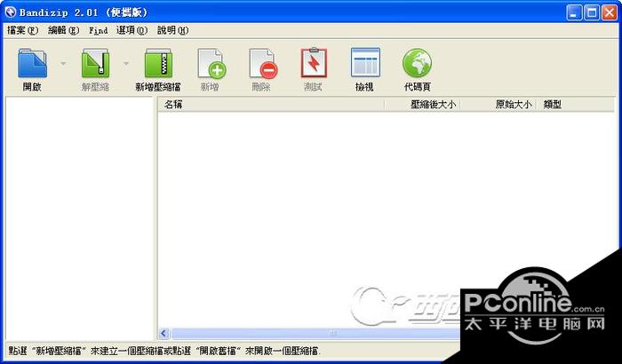Click the 代碼頁 code page globe icon
Viewport: 622px width, 364px height.
coord(417,63)
